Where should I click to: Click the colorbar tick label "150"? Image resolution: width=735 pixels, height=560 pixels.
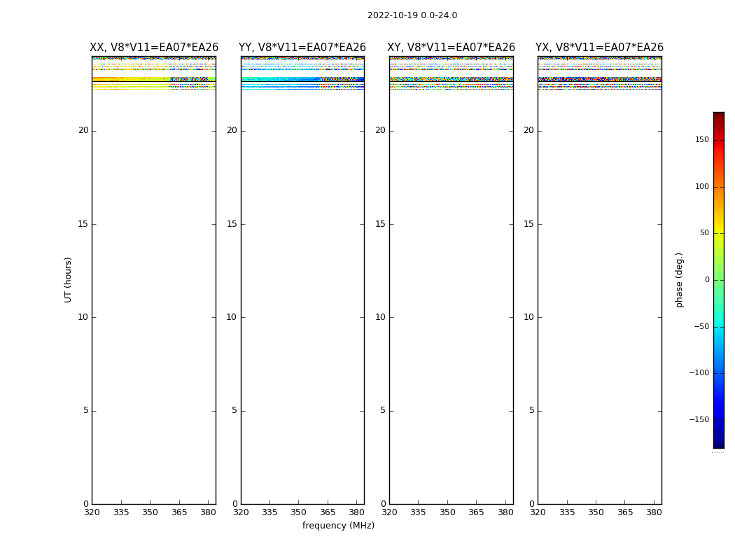(x=701, y=139)
